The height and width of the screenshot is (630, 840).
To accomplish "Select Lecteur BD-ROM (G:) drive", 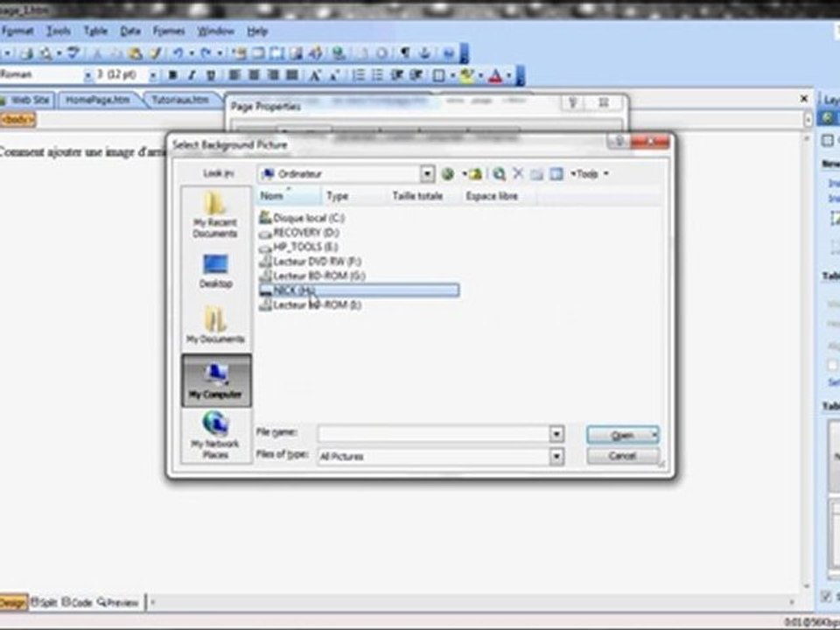I will (312, 276).
